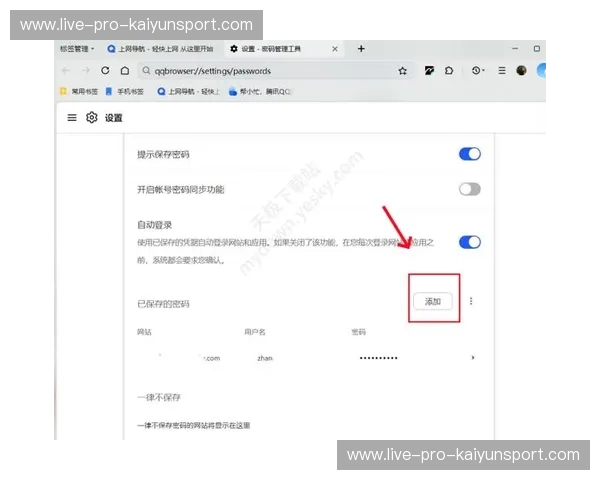The image size is (600, 480).
Task: Open the 常用书签 bookmark folder
Action: point(79,91)
